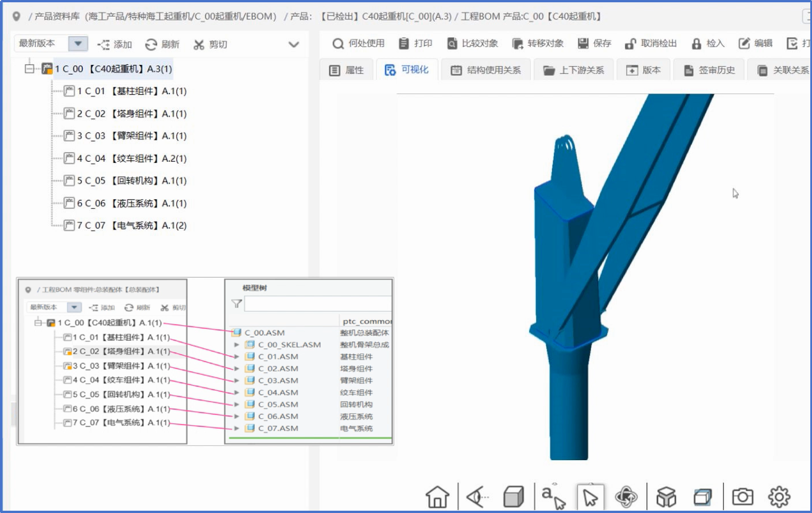Click the exploded boxes view icon
The width and height of the screenshot is (812, 513).
(666, 496)
